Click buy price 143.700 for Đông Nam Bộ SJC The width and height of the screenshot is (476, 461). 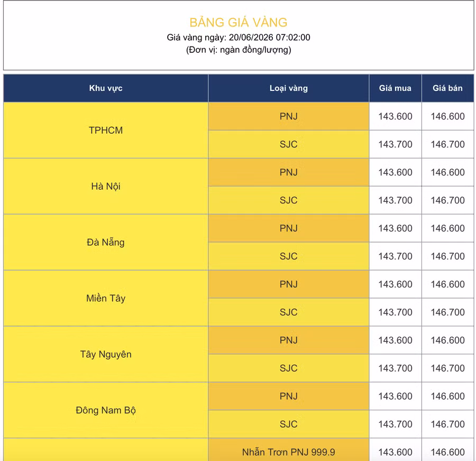coord(395,424)
